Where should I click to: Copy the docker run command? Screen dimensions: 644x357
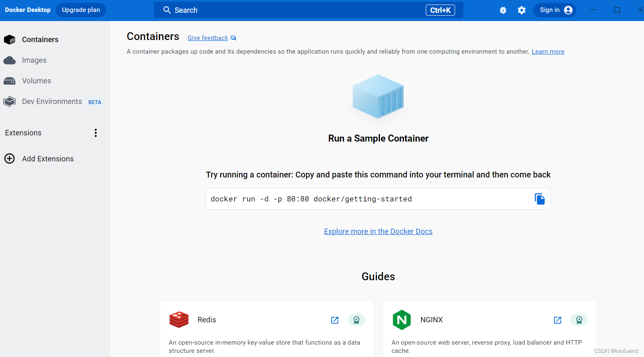[x=540, y=199]
